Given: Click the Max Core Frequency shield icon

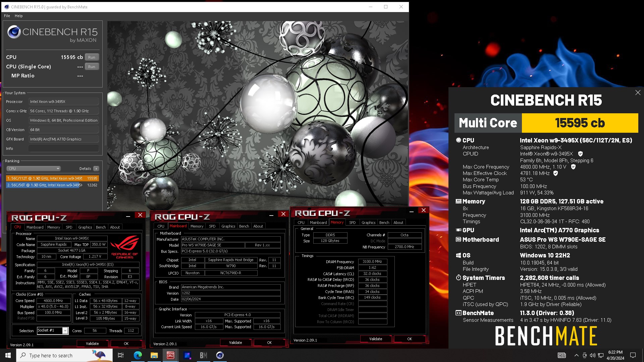Looking at the screenshot, I should [573, 167].
